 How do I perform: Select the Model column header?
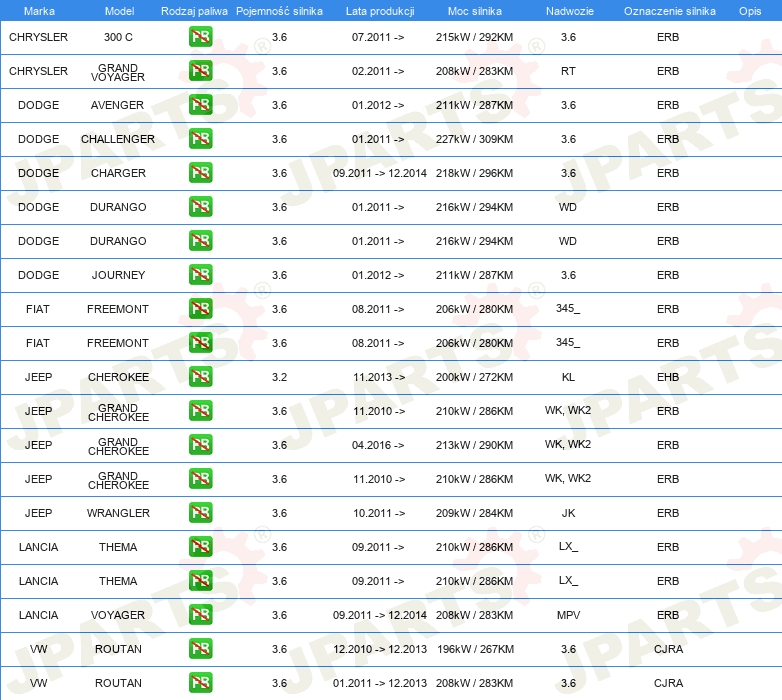(x=119, y=11)
